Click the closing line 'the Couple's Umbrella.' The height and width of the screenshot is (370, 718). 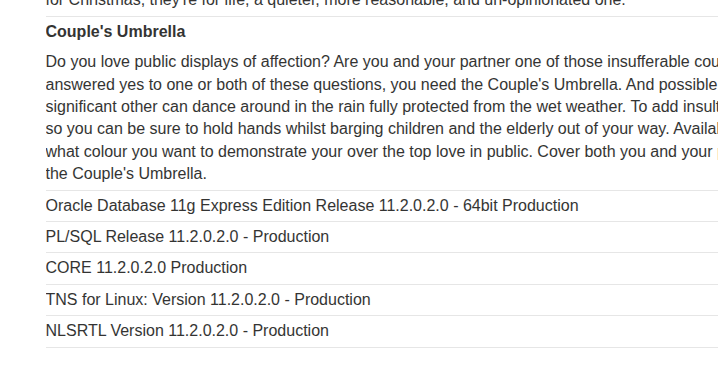126,174
